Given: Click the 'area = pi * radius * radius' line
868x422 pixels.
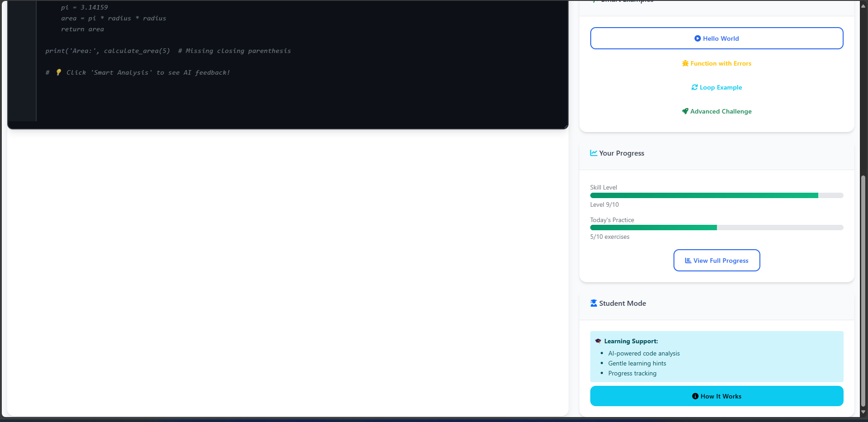Looking at the screenshot, I should 114,18.
